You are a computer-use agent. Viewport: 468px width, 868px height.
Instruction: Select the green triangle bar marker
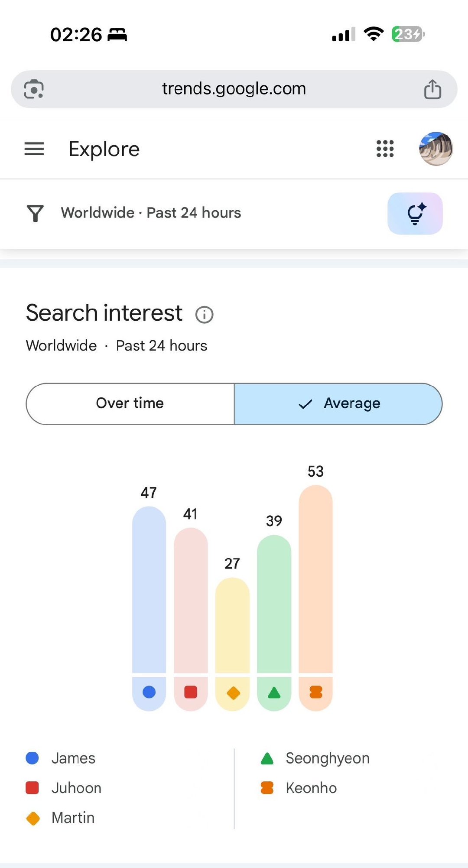(274, 692)
